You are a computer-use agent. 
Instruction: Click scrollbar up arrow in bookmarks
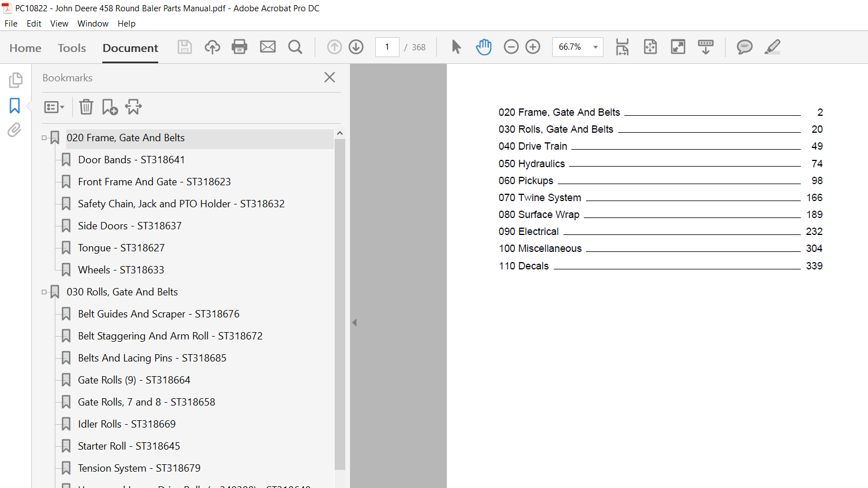point(340,133)
